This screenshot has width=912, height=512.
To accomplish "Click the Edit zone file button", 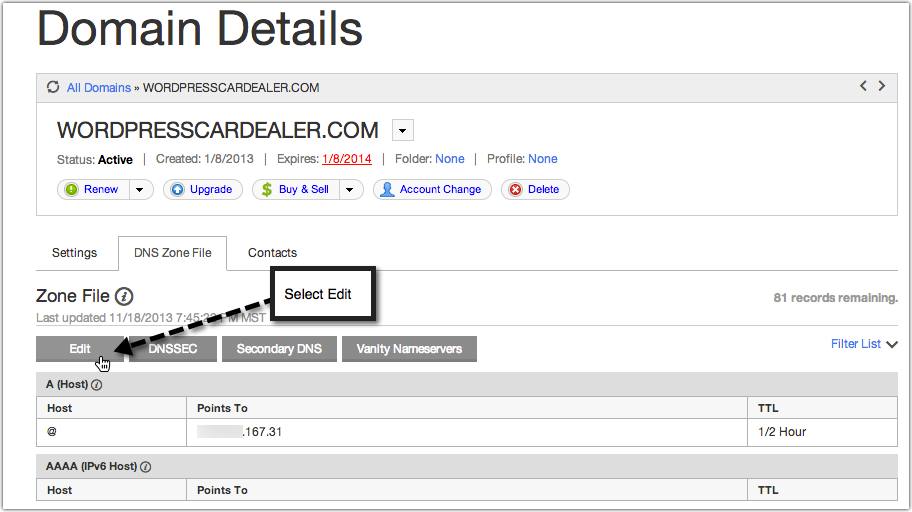I will 80,349.
